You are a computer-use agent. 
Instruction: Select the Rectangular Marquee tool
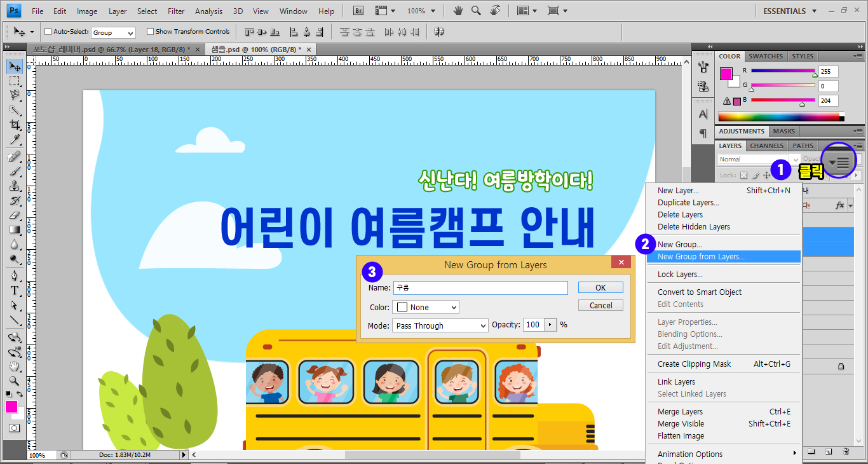click(15, 81)
